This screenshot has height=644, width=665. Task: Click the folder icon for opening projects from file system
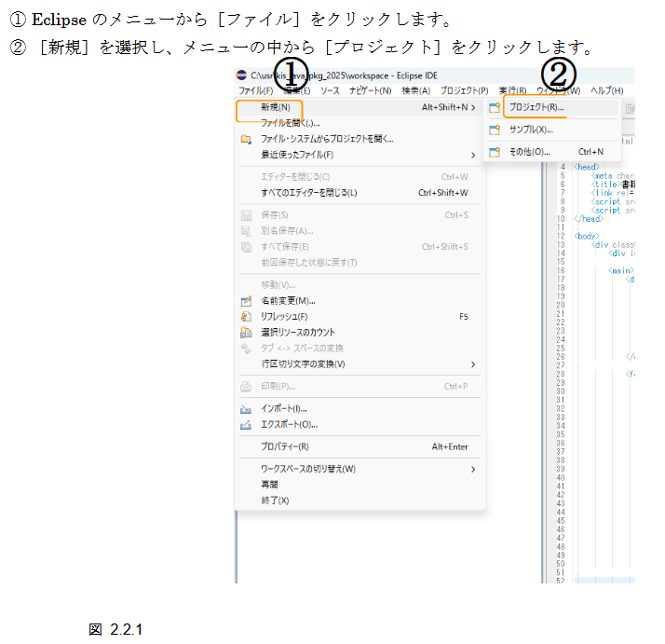[247, 139]
